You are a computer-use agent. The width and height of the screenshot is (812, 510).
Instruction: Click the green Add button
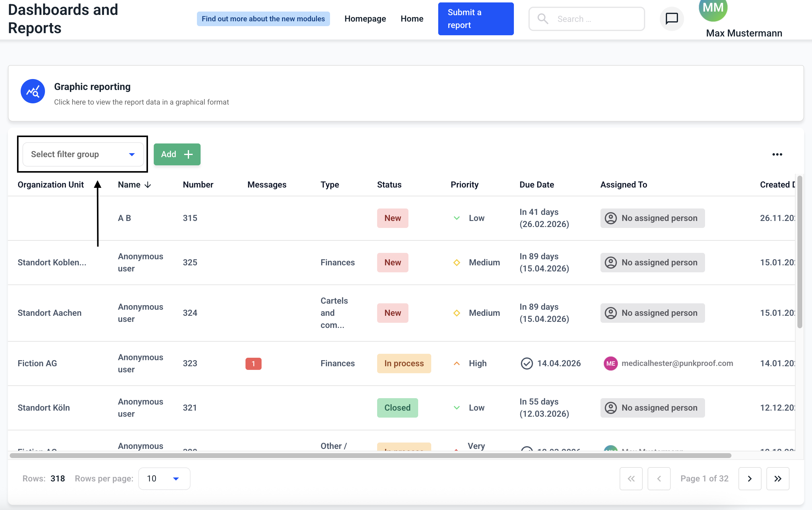tap(177, 154)
